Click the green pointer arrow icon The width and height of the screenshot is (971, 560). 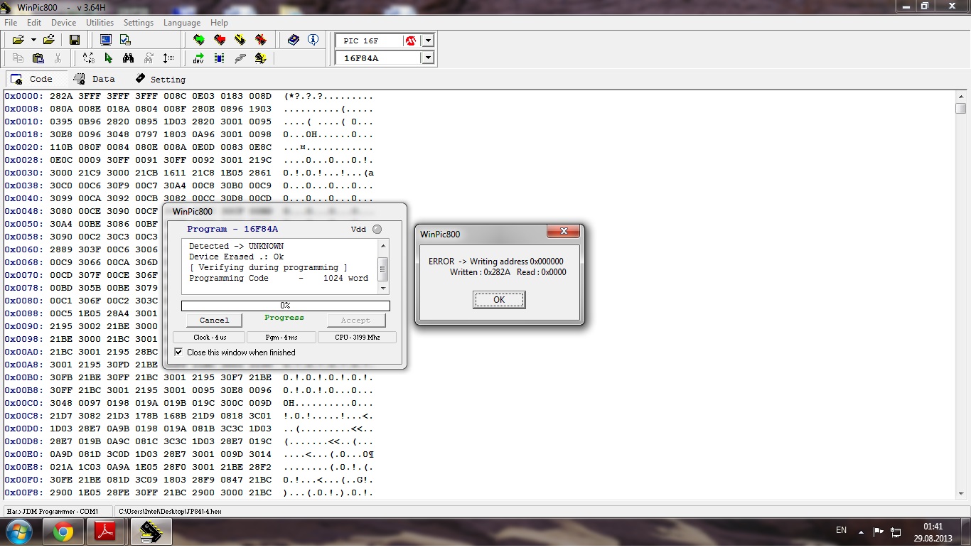point(108,58)
